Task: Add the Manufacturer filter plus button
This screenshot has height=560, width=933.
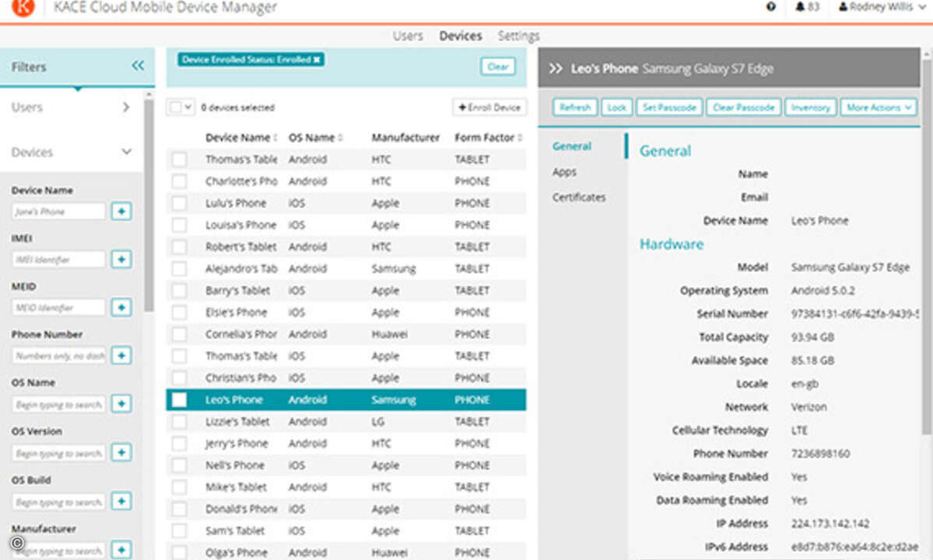Action: [121, 550]
